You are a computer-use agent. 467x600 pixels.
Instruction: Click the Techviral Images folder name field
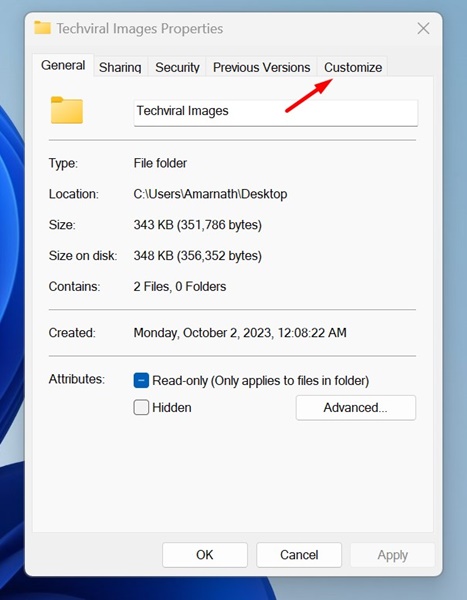[x=276, y=112]
